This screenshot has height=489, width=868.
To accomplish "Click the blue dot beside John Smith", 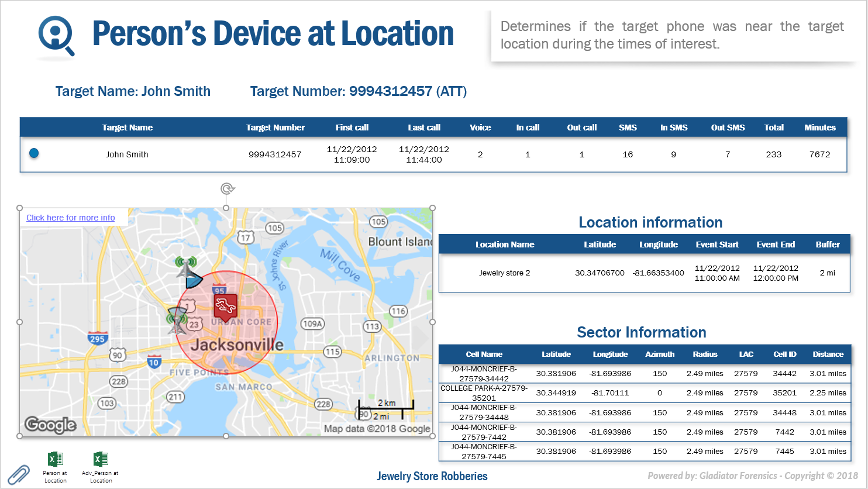I will pos(34,153).
